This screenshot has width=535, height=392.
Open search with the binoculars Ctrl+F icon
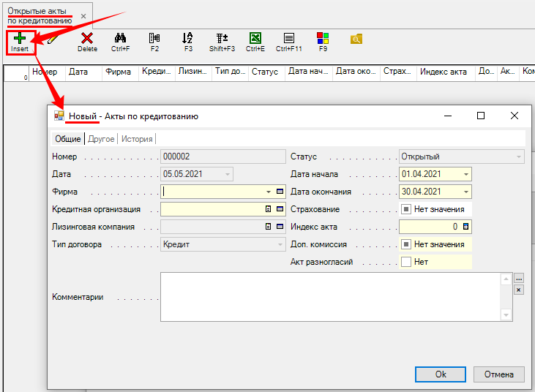(x=121, y=39)
